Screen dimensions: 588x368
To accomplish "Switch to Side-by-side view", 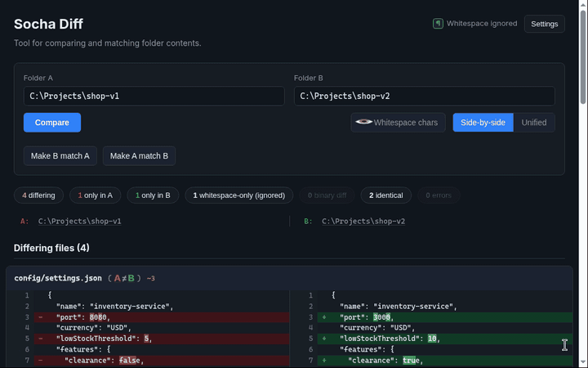I will (x=483, y=123).
